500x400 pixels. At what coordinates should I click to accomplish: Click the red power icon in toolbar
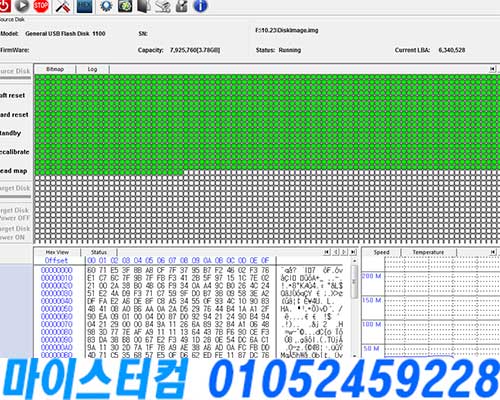(4, 6)
